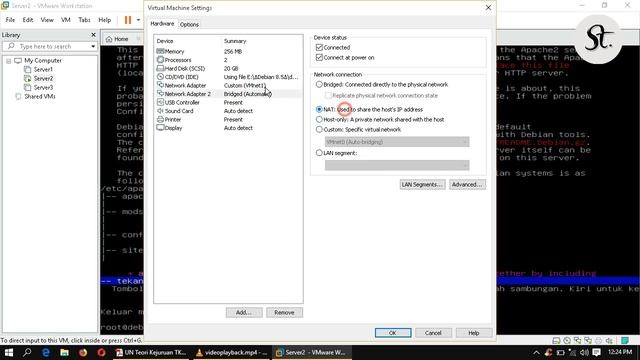Screen dimensions: 640x360
Task: Click the Remove device button
Action: (284, 312)
